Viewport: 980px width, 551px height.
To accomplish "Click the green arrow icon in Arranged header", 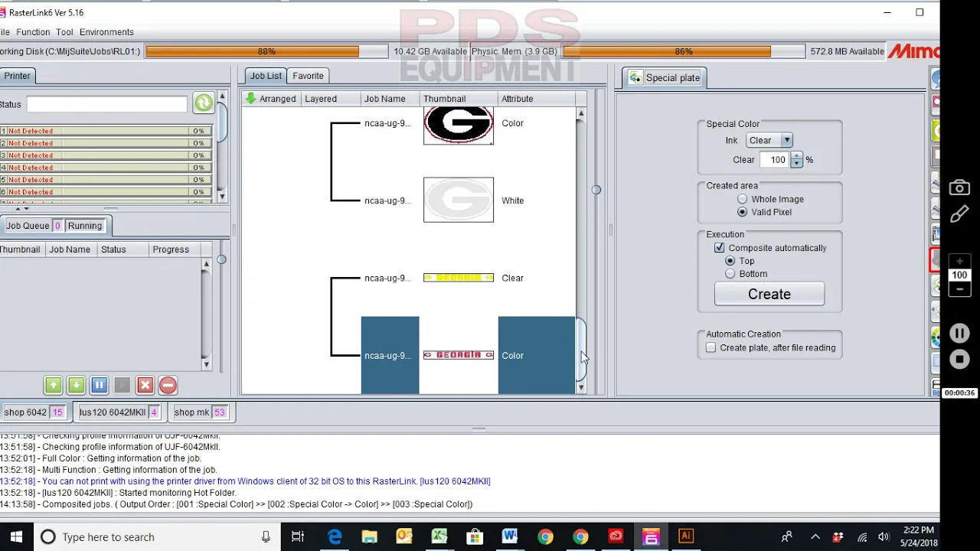I will [x=250, y=98].
